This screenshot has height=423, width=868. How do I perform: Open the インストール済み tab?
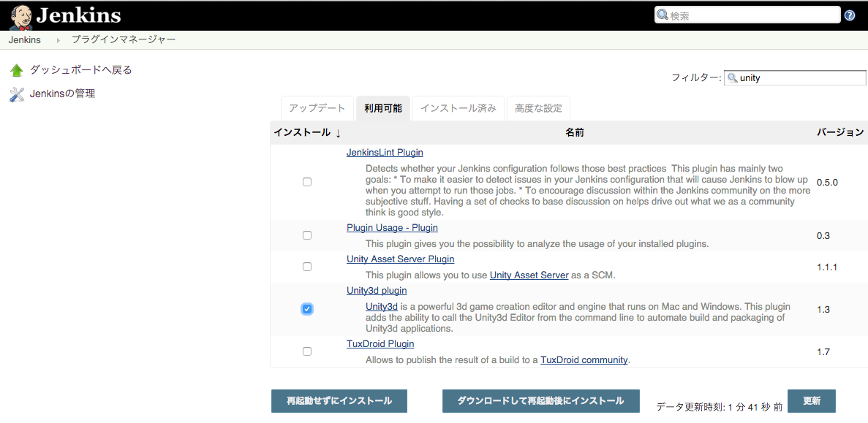click(458, 108)
